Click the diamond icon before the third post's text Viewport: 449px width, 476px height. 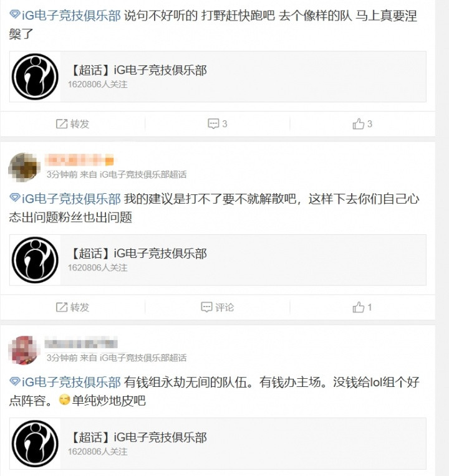[x=14, y=381]
